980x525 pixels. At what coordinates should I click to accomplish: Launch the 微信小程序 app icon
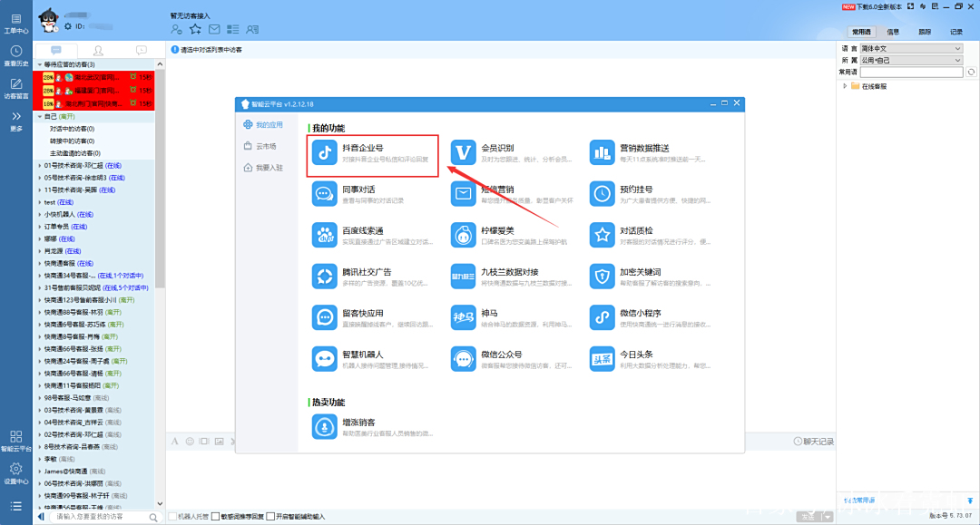pyautogui.click(x=602, y=317)
